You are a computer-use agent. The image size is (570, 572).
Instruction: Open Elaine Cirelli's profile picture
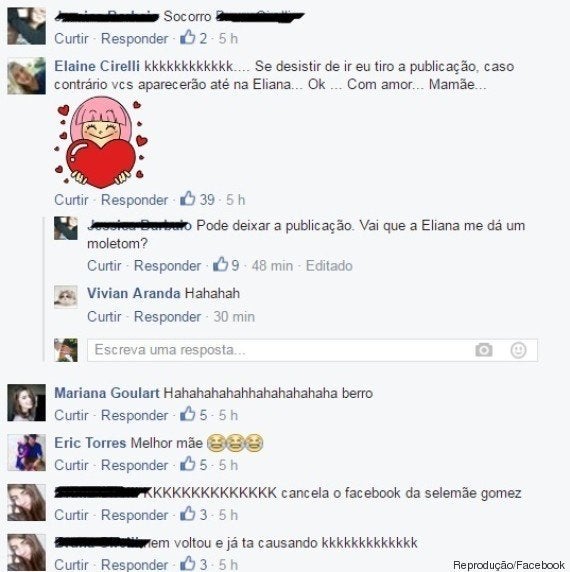[x=27, y=76]
